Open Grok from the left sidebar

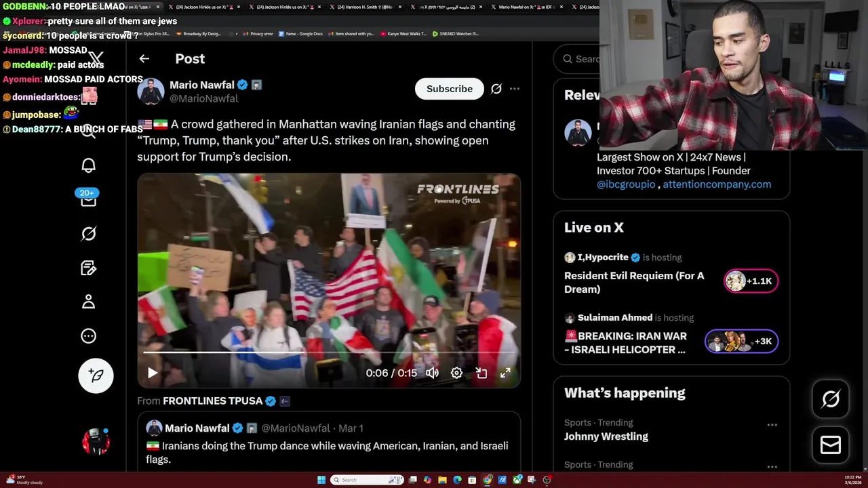click(x=89, y=234)
